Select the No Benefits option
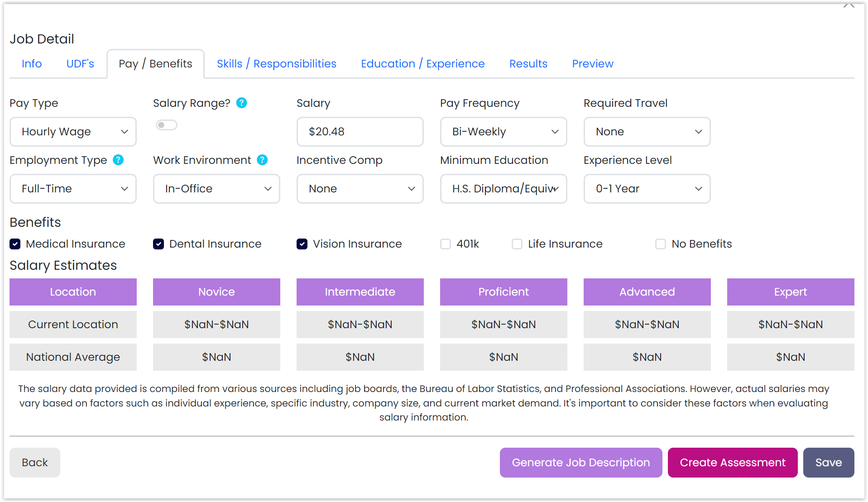Viewport: 868px width, 502px height. coord(660,244)
